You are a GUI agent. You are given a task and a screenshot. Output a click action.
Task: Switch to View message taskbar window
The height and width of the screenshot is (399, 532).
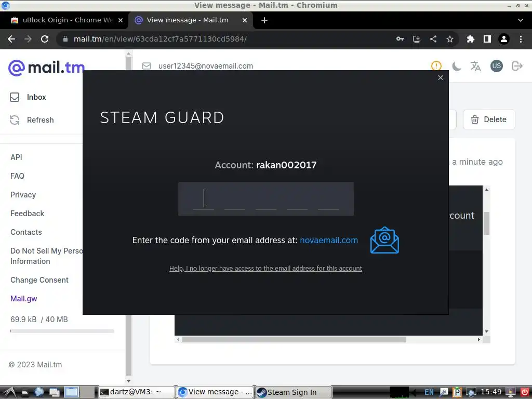(215, 392)
